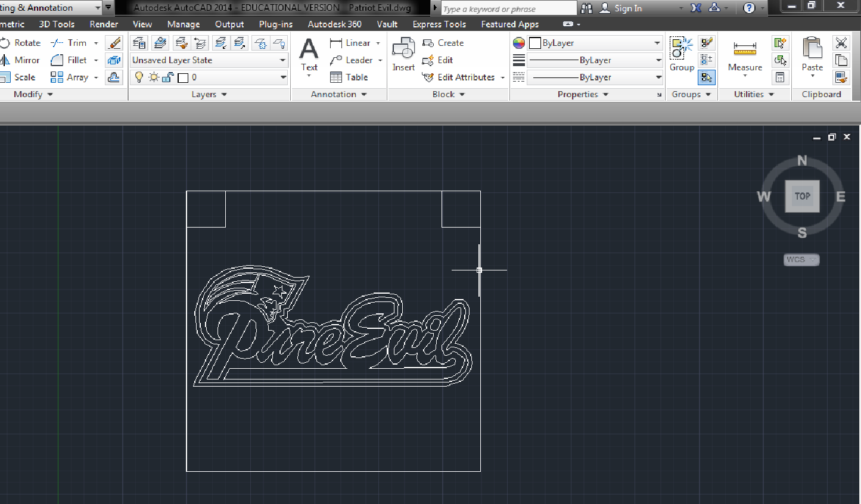
Task: Open the Featured Apps tab
Action: click(x=509, y=24)
